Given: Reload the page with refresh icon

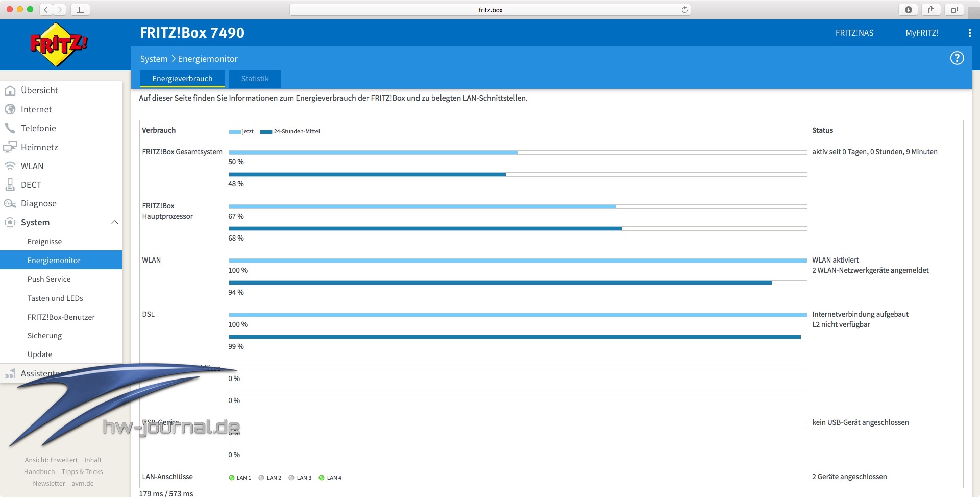Looking at the screenshot, I should (x=684, y=10).
